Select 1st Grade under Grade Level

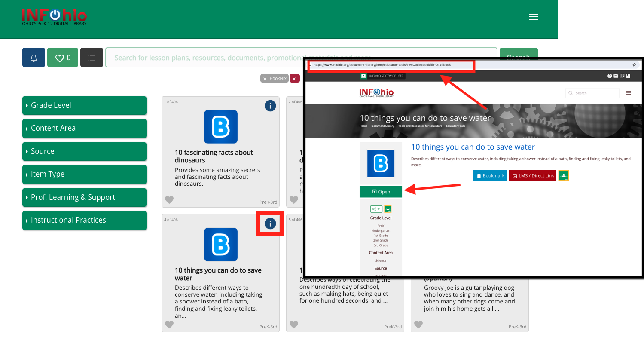(381, 236)
